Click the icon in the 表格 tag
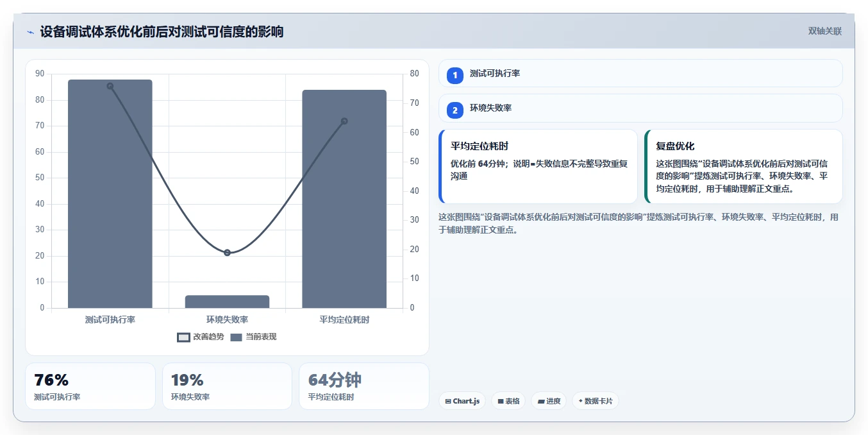Image resolution: width=868 pixels, height=435 pixels. [x=501, y=402]
